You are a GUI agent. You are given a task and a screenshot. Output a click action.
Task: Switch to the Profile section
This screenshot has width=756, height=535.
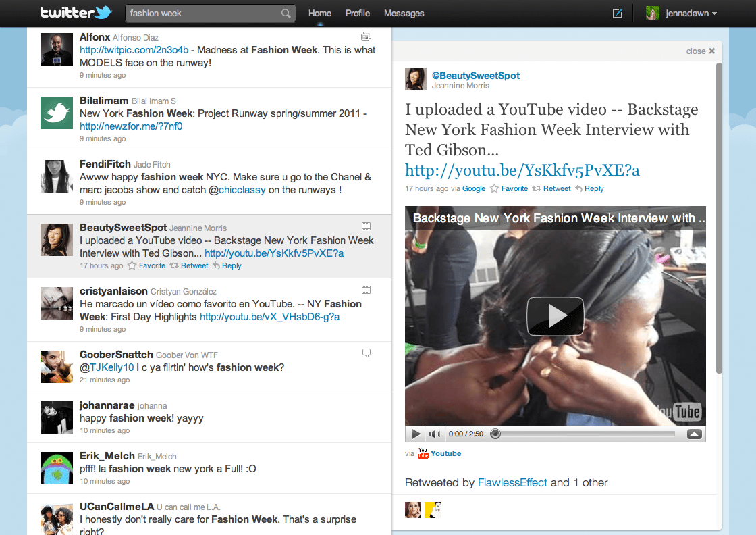pyautogui.click(x=357, y=13)
